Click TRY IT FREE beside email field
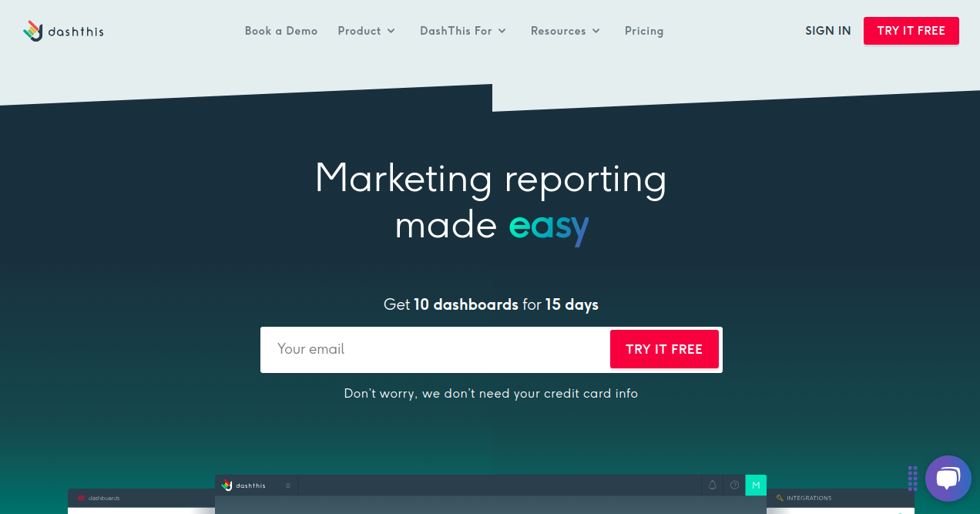The height and width of the screenshot is (514, 980). click(x=664, y=349)
